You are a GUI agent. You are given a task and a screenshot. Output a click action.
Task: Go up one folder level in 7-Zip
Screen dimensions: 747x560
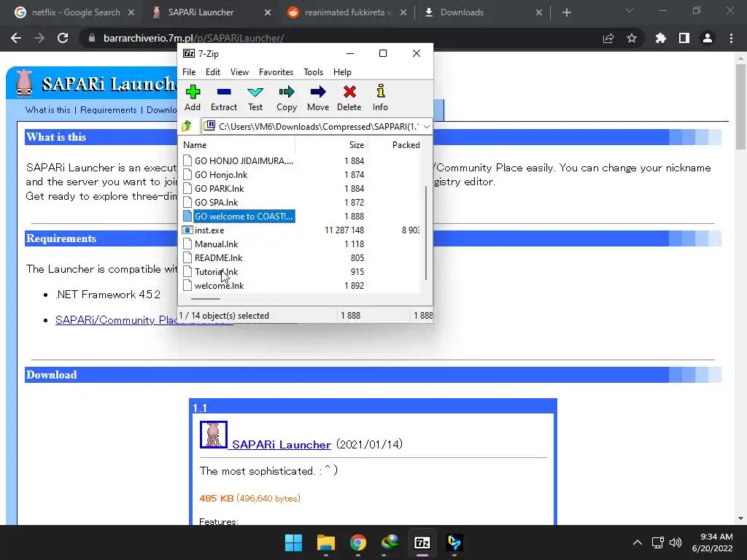[x=186, y=126]
